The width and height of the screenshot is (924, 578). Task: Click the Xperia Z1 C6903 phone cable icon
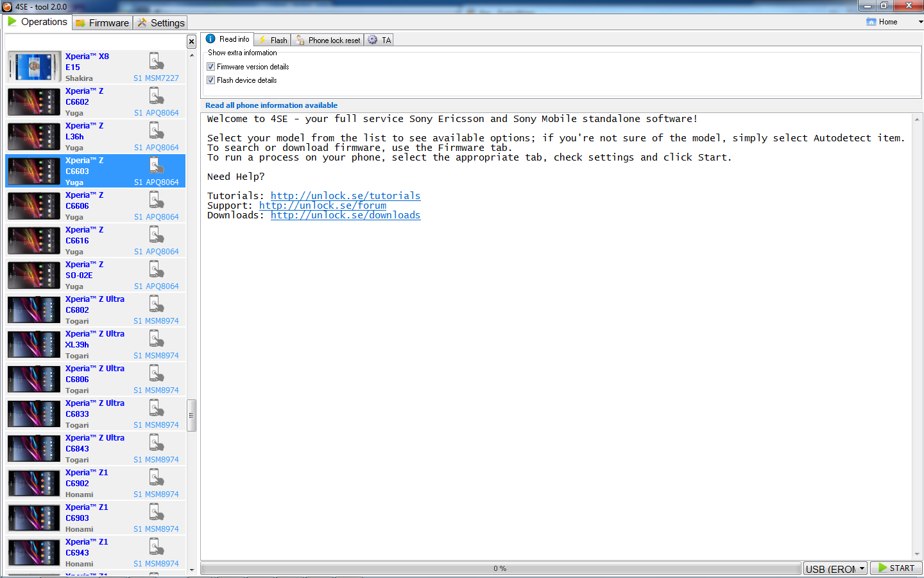point(157,512)
